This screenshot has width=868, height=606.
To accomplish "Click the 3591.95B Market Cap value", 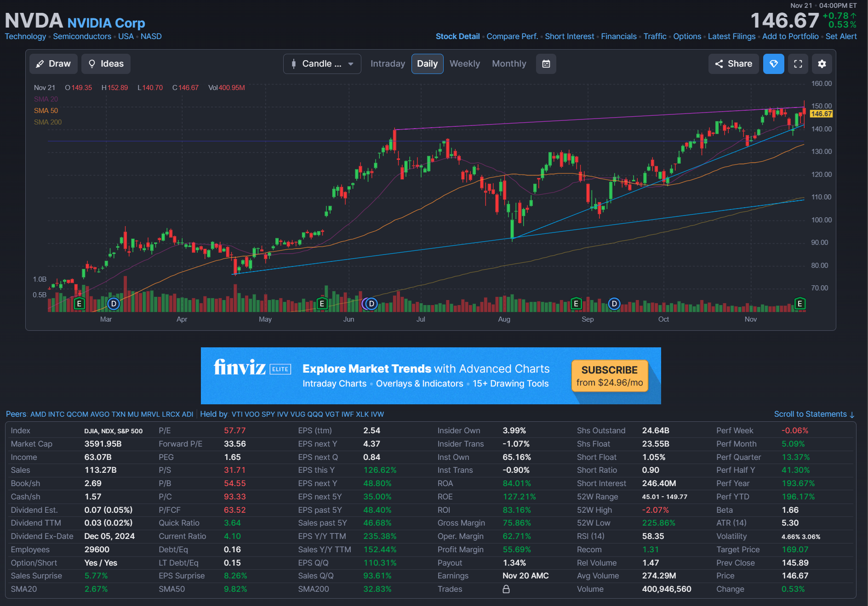I will tap(103, 444).
